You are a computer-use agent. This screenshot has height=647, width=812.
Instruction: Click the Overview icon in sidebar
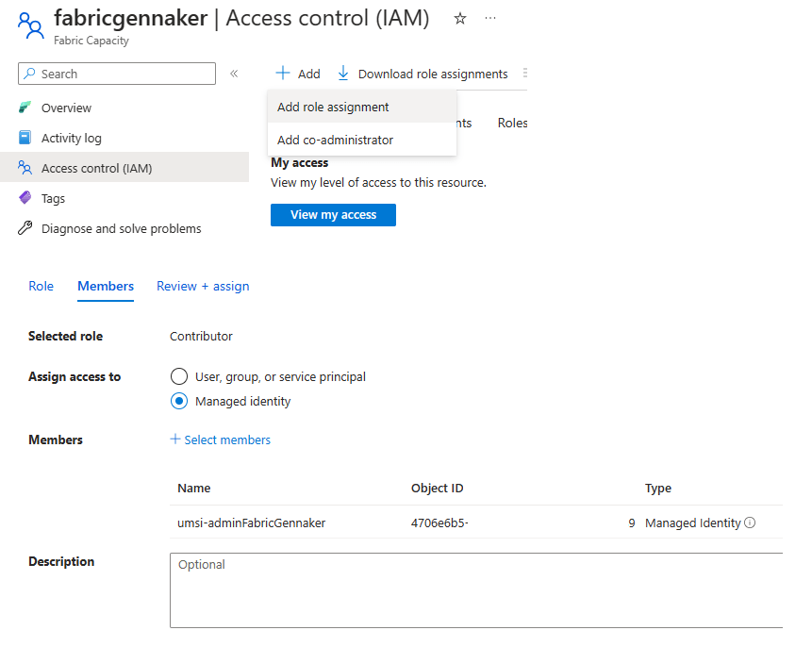tap(25, 108)
